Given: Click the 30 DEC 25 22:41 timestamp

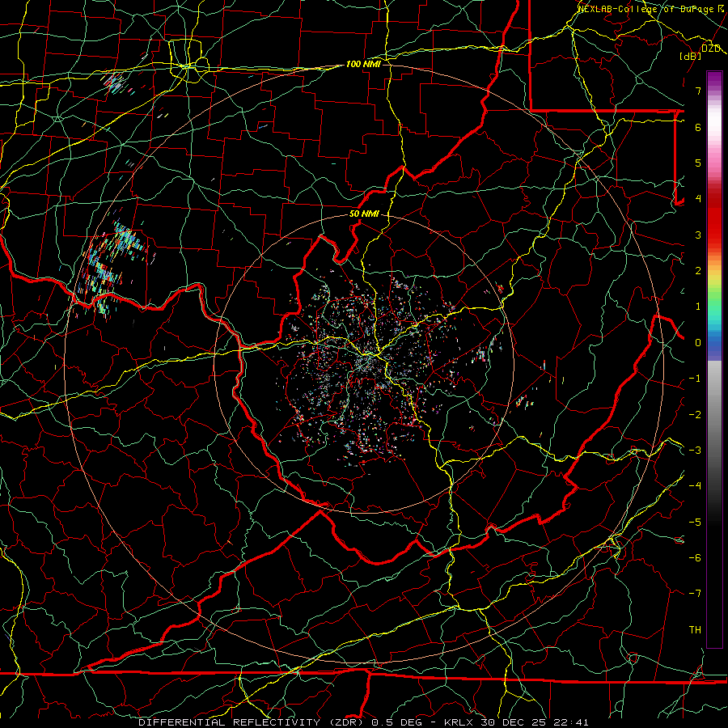Looking at the screenshot, I should 534,722.
